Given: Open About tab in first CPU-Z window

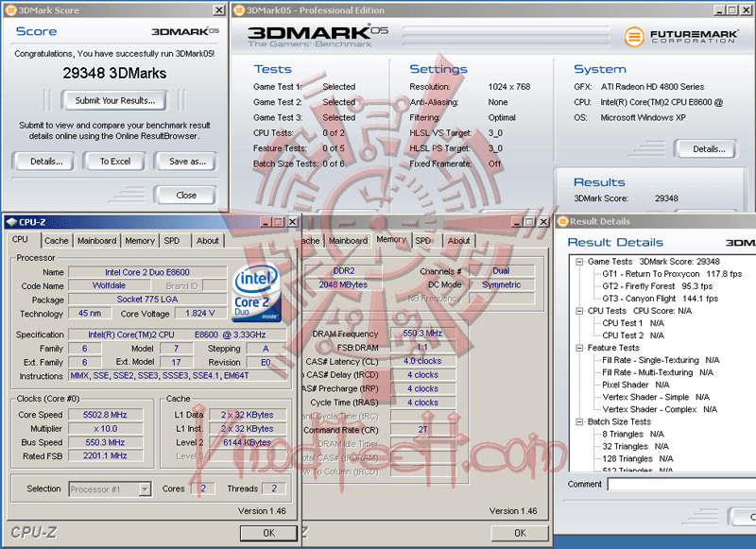Looking at the screenshot, I should point(207,241).
